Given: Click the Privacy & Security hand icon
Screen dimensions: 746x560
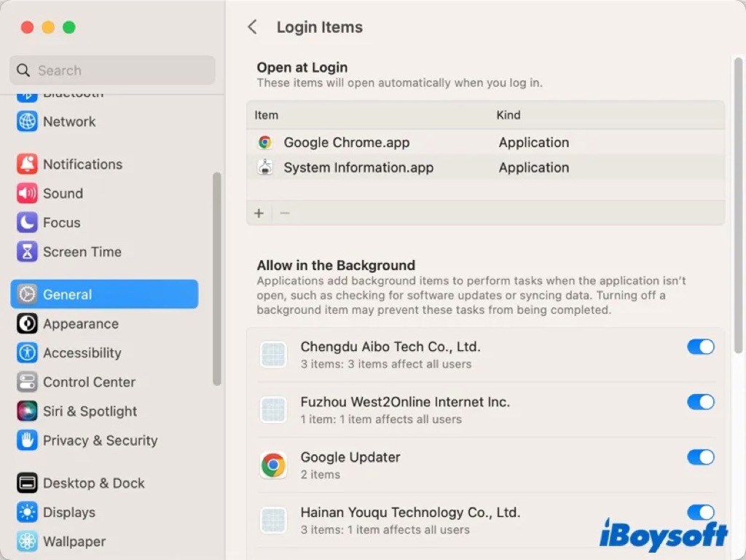Looking at the screenshot, I should (x=27, y=440).
